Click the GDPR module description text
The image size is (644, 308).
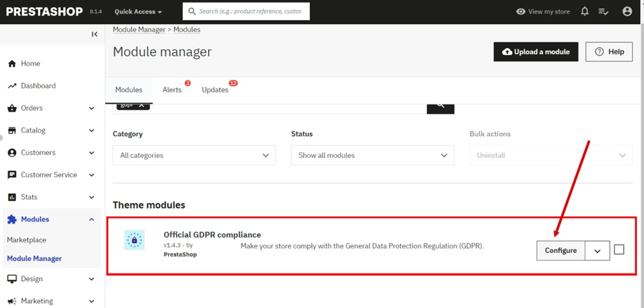362,246
